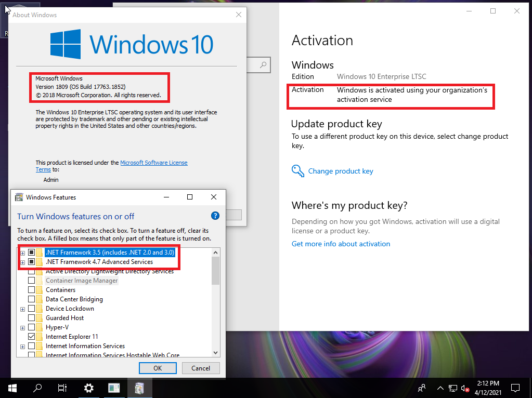The width and height of the screenshot is (532, 398).
Task: Click the search magnifier in Settings window
Action: click(263, 65)
